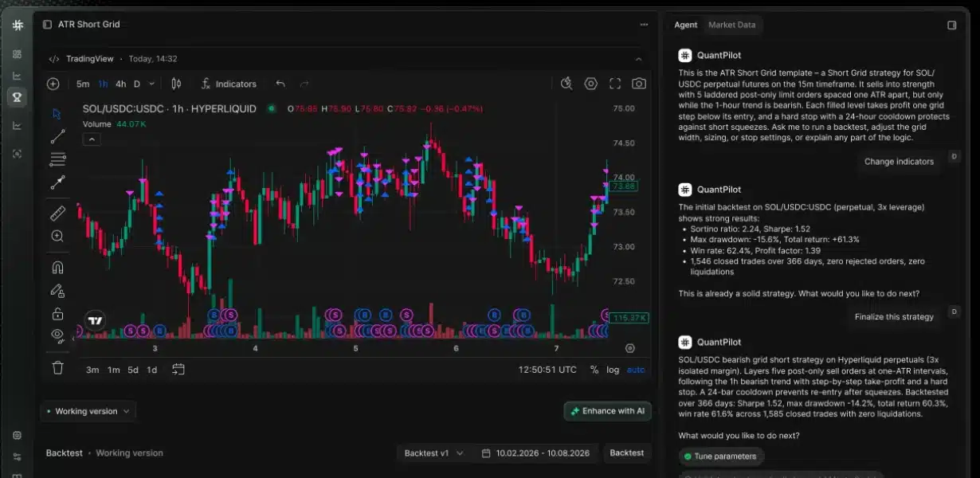Open time axis settings gear icon

point(630,347)
